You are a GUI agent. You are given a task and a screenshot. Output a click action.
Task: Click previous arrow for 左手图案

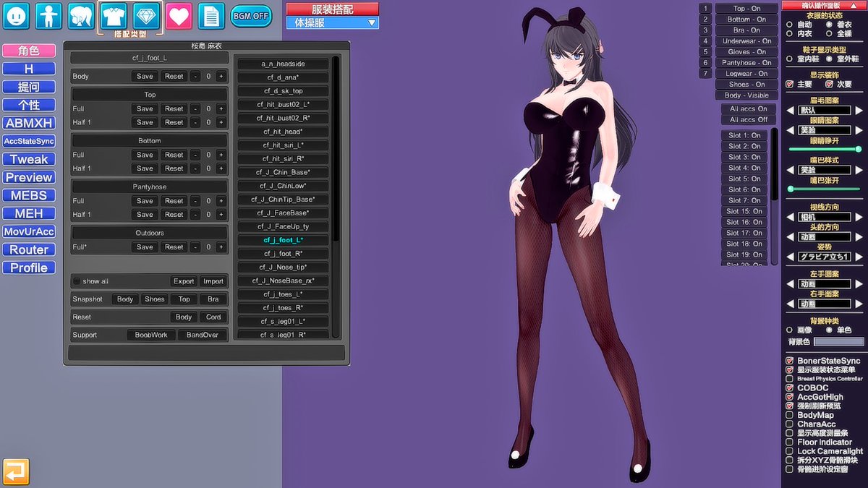pyautogui.click(x=791, y=284)
